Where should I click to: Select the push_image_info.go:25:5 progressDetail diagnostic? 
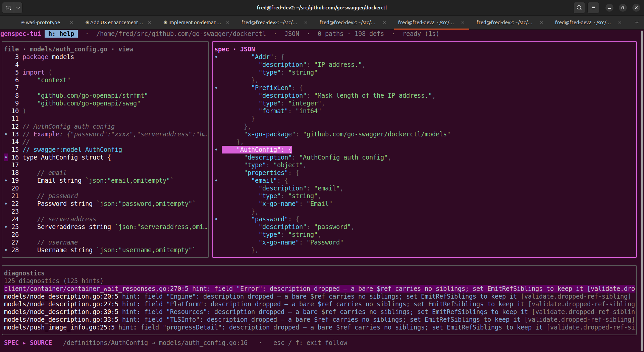point(319,327)
